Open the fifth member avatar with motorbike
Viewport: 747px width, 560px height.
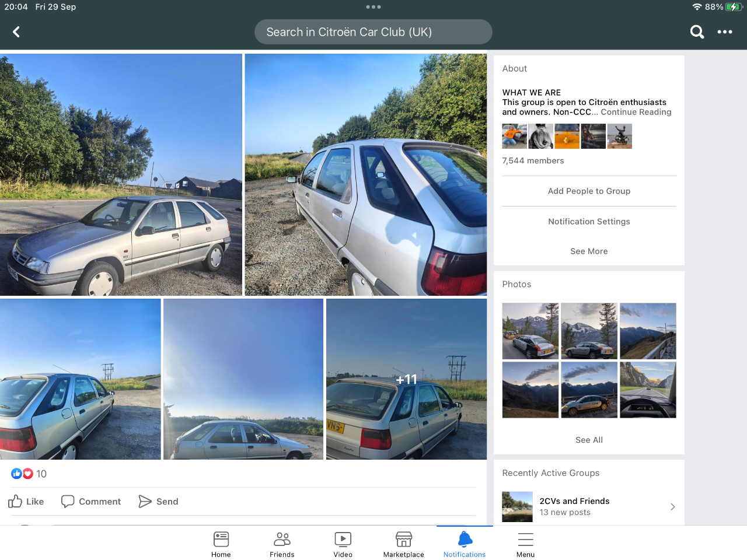coord(620,136)
